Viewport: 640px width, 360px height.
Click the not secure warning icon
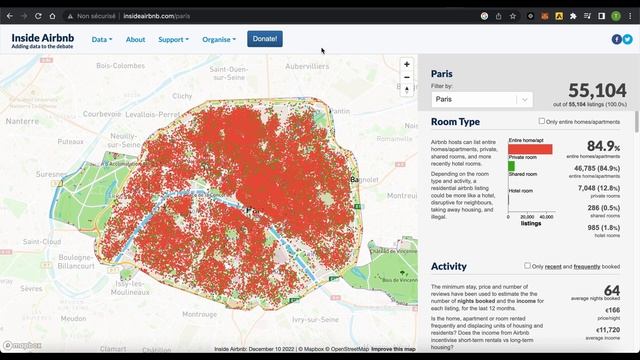click(70, 16)
